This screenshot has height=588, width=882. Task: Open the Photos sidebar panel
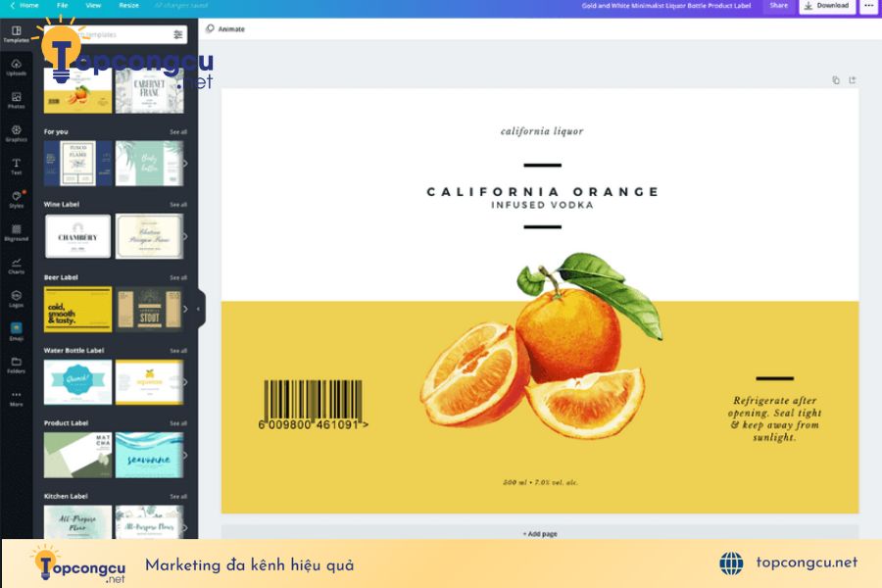coord(17,100)
